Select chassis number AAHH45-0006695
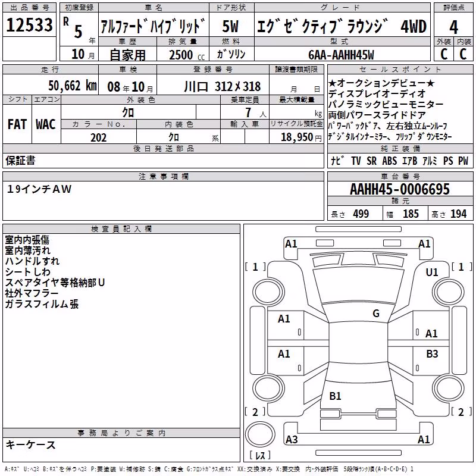The image size is (476, 476). pos(400,189)
